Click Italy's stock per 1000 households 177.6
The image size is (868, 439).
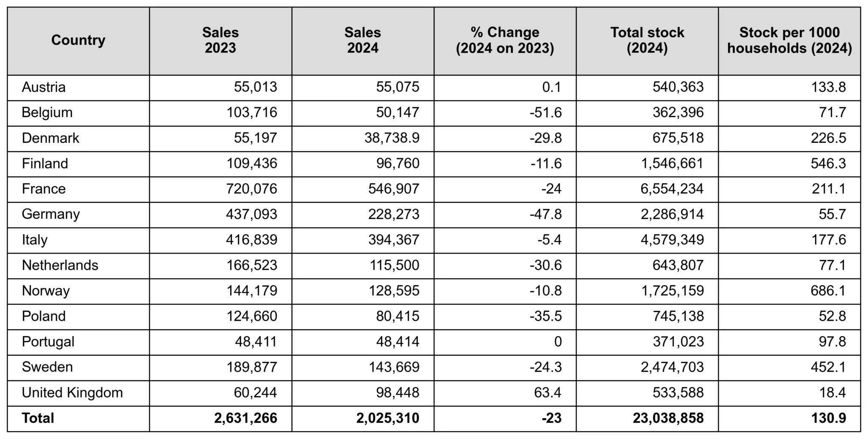pyautogui.click(x=828, y=240)
